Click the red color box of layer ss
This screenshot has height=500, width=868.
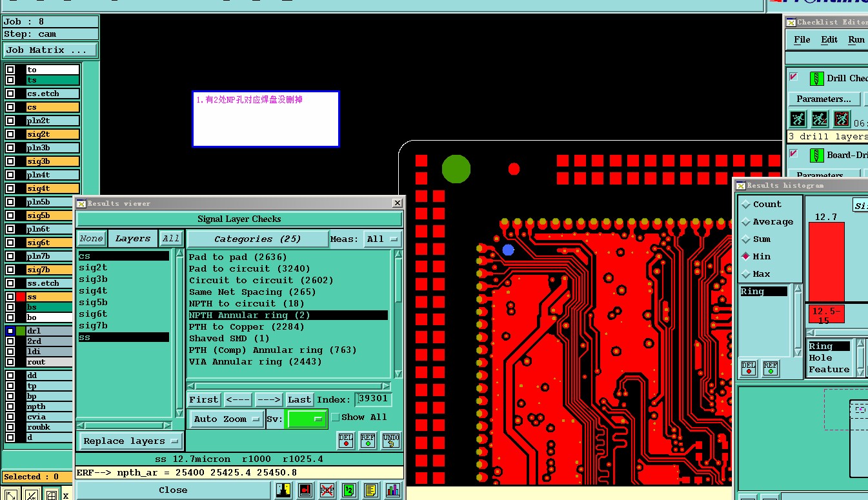coord(21,297)
